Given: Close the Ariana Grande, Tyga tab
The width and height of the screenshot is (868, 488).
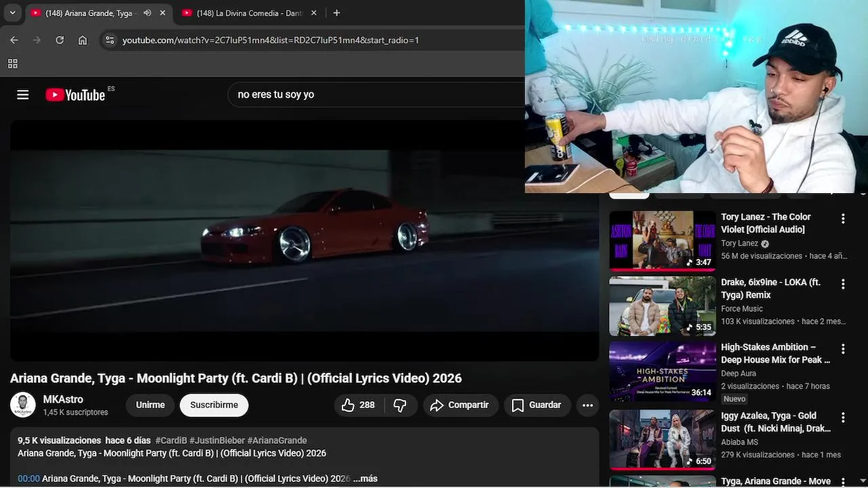Looking at the screenshot, I should click(x=163, y=13).
